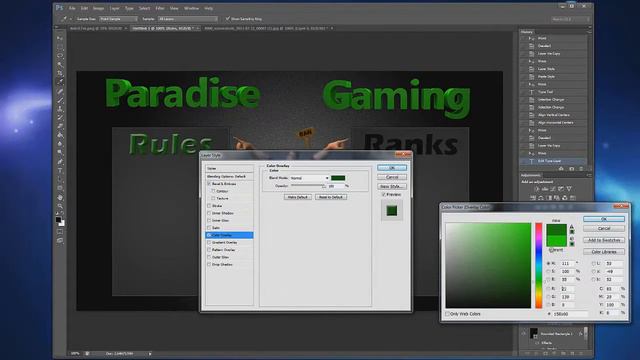Click Add to Swatches button
The height and width of the screenshot is (360, 640).
tap(604, 240)
